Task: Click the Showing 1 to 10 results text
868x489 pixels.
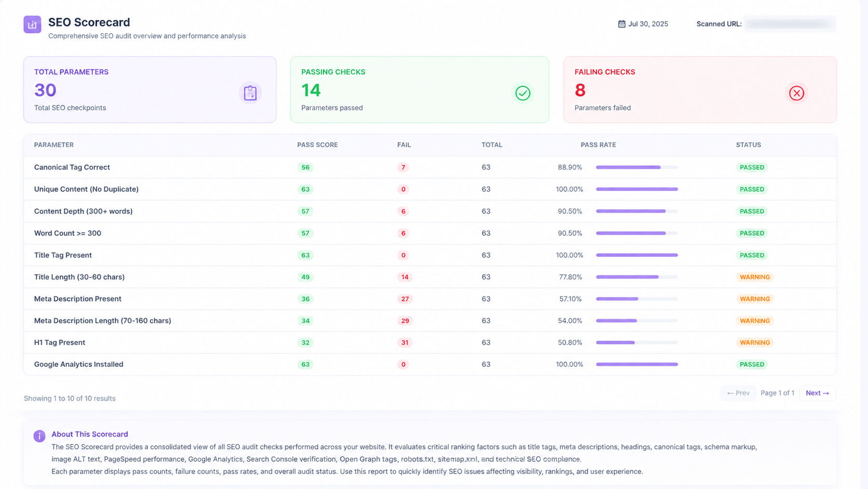Action: pos(70,399)
